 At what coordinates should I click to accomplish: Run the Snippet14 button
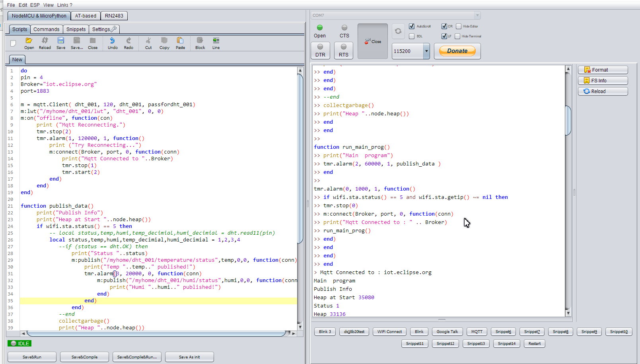pyautogui.click(x=506, y=343)
